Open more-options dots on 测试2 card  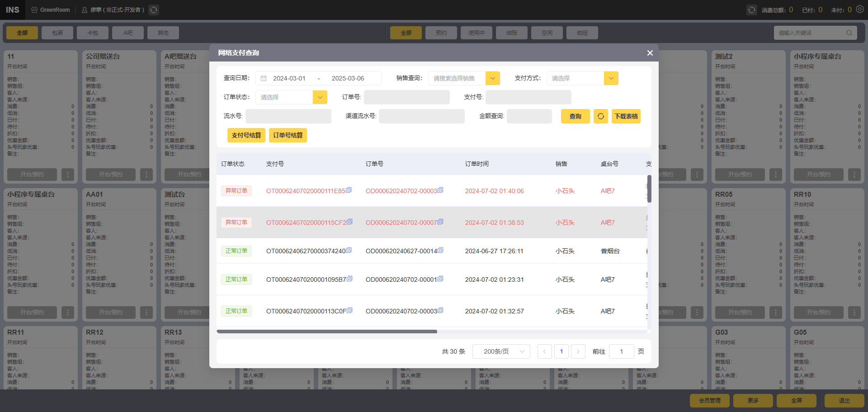[776, 175]
